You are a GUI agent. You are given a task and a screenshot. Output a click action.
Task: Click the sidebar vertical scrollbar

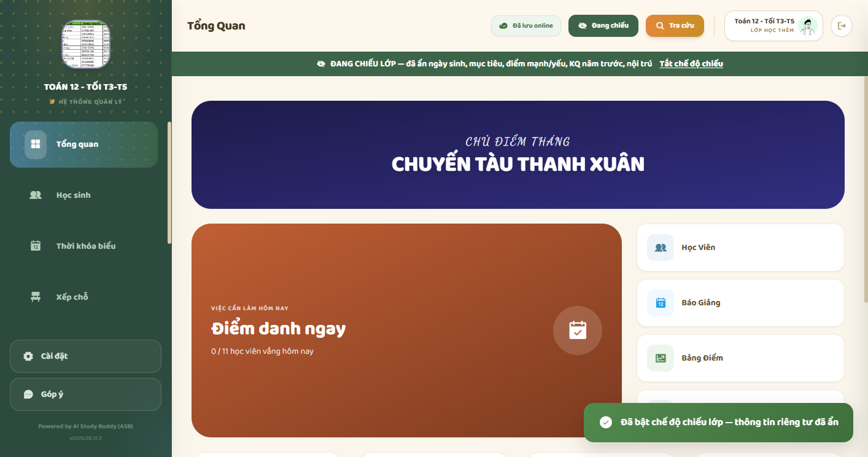169,183
